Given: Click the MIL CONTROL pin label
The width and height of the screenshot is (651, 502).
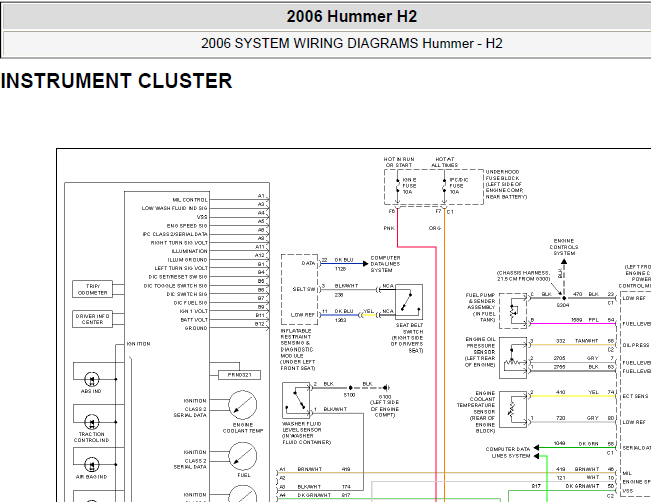Looking at the screenshot, I should coord(190,200).
